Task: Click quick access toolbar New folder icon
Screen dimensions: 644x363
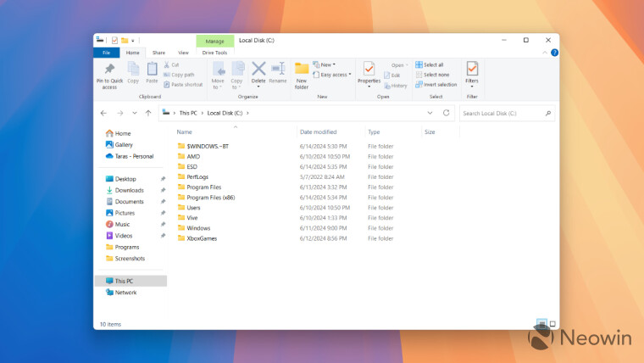Action: click(125, 41)
